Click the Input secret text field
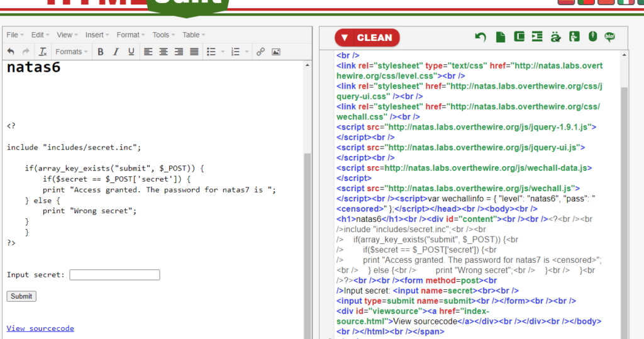This screenshot has width=644, height=339. click(x=114, y=275)
